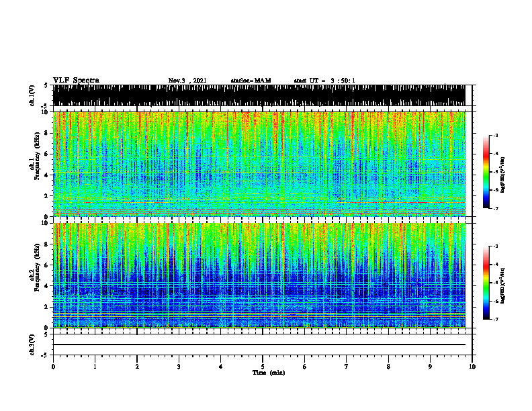This screenshot has height=411, width=532.
Task: Select the date label "Nov.3 , 2021"
Action: coord(187,81)
